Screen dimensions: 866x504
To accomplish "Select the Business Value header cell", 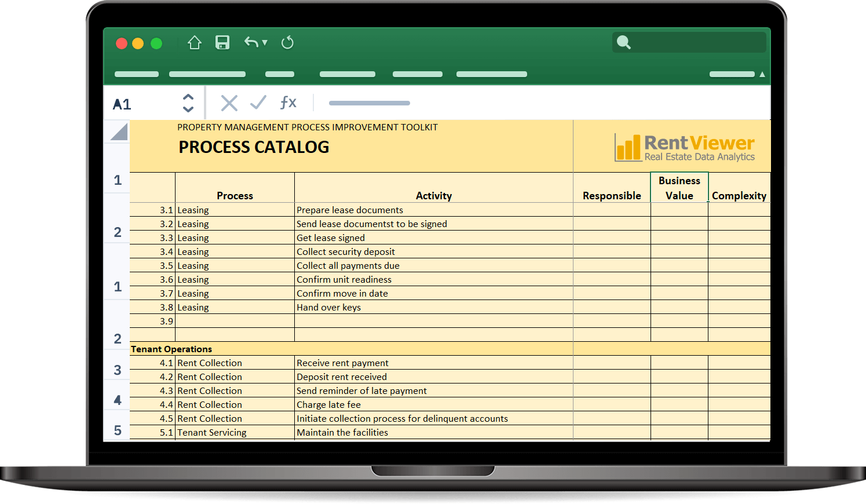I will (x=679, y=188).
